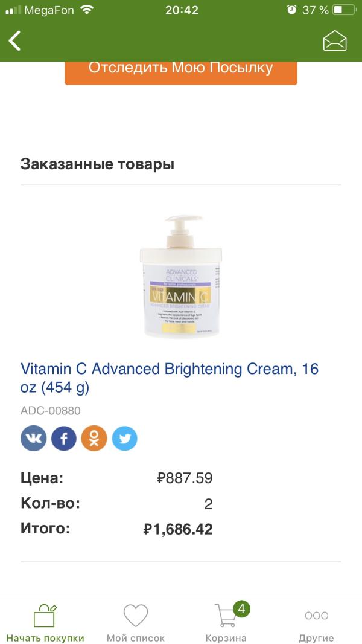Tap product code ADC-00880
362x644 pixels.
pyautogui.click(x=51, y=411)
